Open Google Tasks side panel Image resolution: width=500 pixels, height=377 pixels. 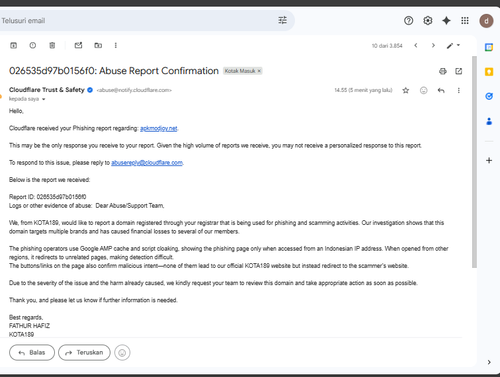[489, 96]
